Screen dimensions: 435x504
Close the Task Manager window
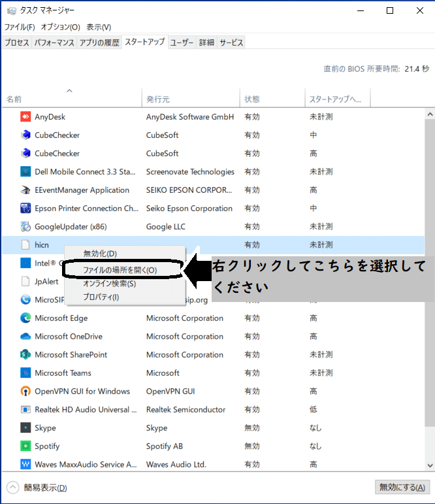pyautogui.click(x=419, y=10)
